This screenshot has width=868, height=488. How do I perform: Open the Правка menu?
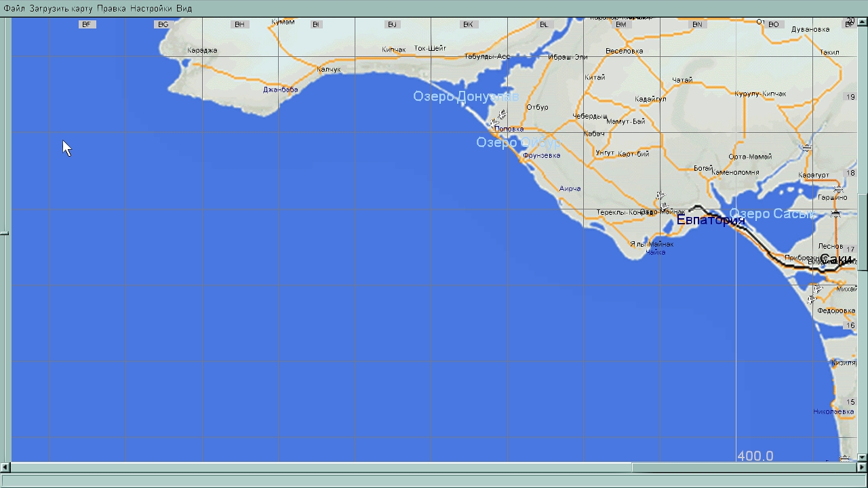click(x=111, y=9)
